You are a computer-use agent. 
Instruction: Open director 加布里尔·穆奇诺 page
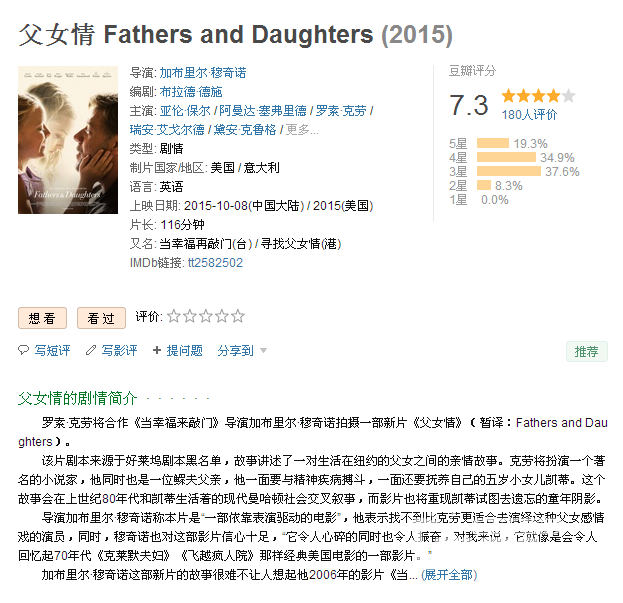(203, 73)
